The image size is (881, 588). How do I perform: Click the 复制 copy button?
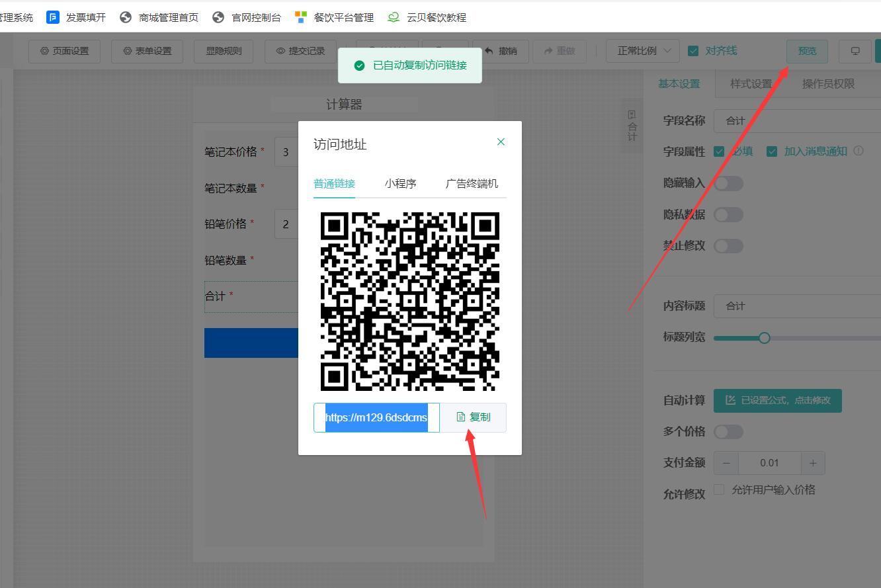point(474,417)
